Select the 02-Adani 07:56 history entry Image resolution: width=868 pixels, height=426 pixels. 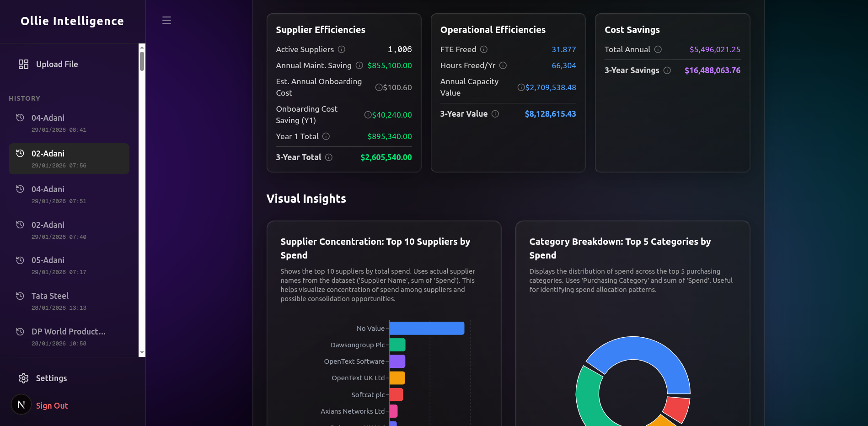point(69,159)
